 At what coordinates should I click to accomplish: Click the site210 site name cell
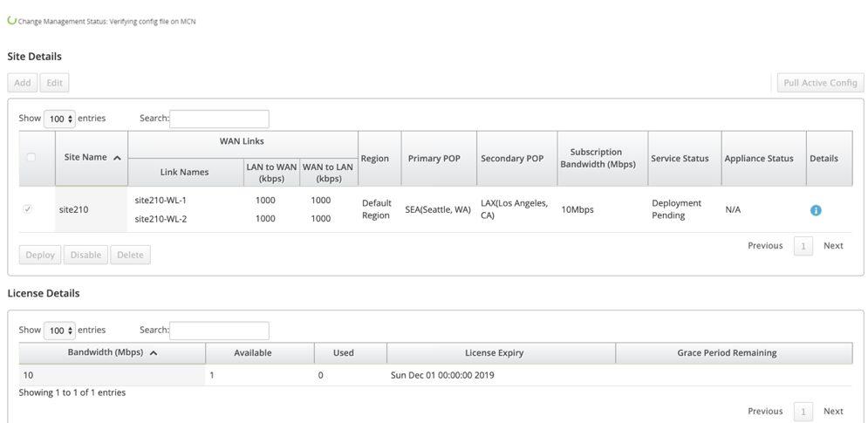(x=92, y=210)
